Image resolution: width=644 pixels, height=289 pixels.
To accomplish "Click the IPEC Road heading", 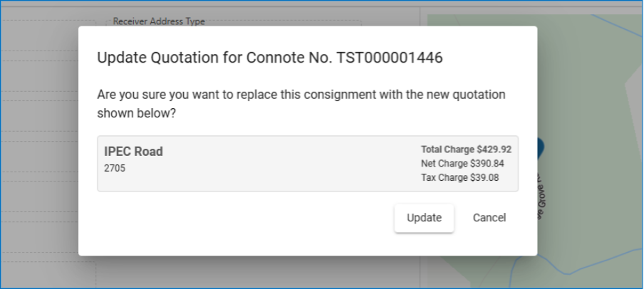I will pyautogui.click(x=133, y=152).
